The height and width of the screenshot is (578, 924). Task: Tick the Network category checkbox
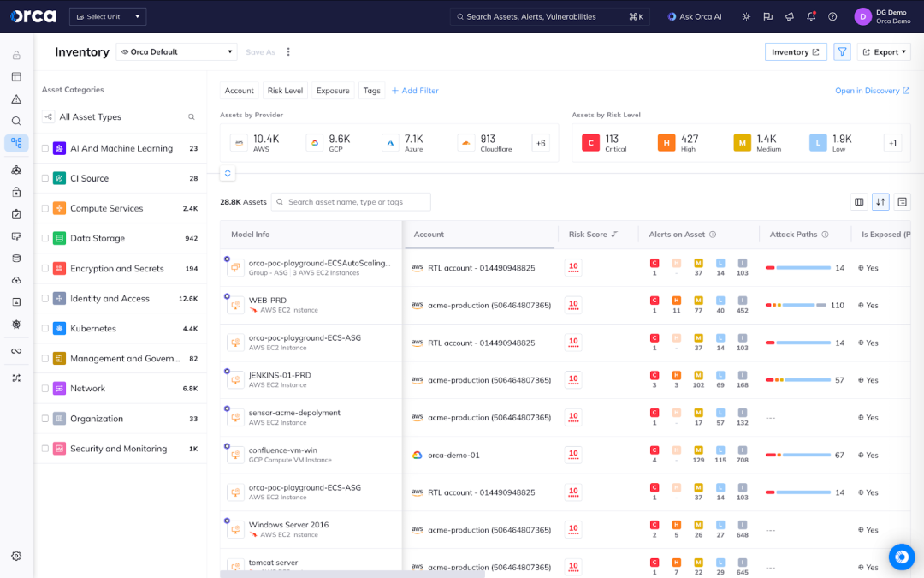tap(45, 389)
